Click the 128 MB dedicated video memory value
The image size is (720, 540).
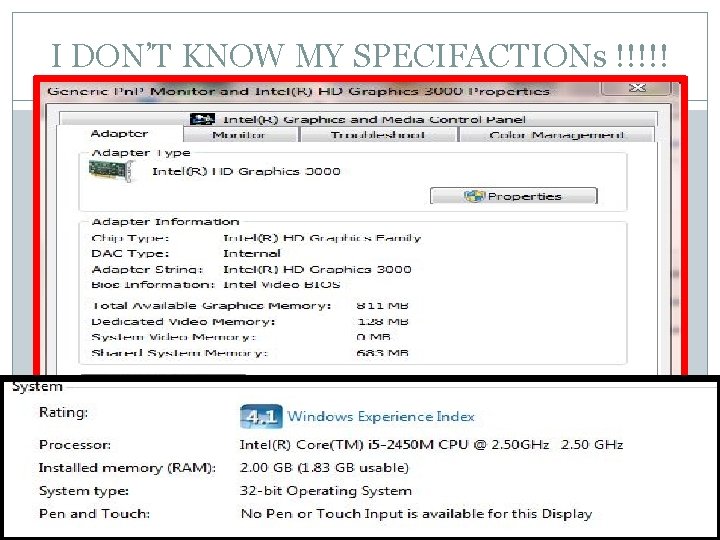[x=382, y=321]
